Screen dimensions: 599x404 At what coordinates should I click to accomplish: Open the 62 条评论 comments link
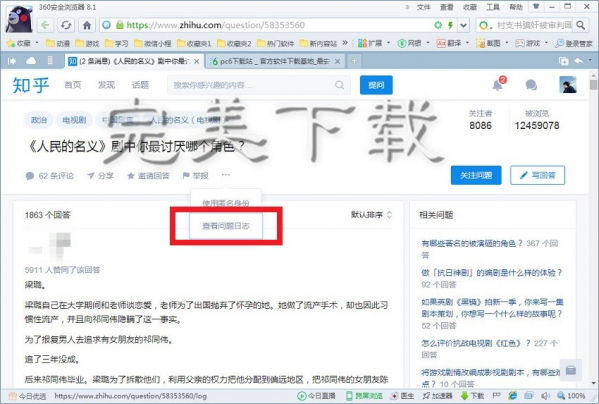tap(50, 176)
